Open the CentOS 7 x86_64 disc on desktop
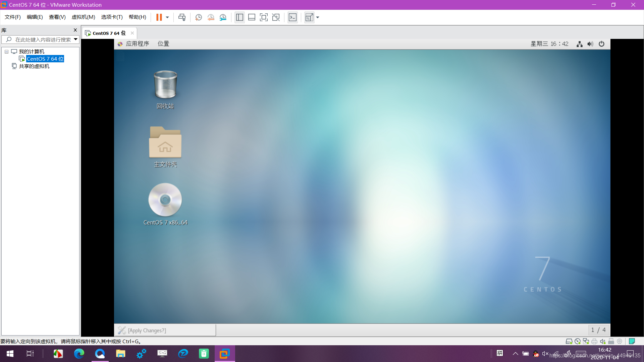 click(x=165, y=199)
